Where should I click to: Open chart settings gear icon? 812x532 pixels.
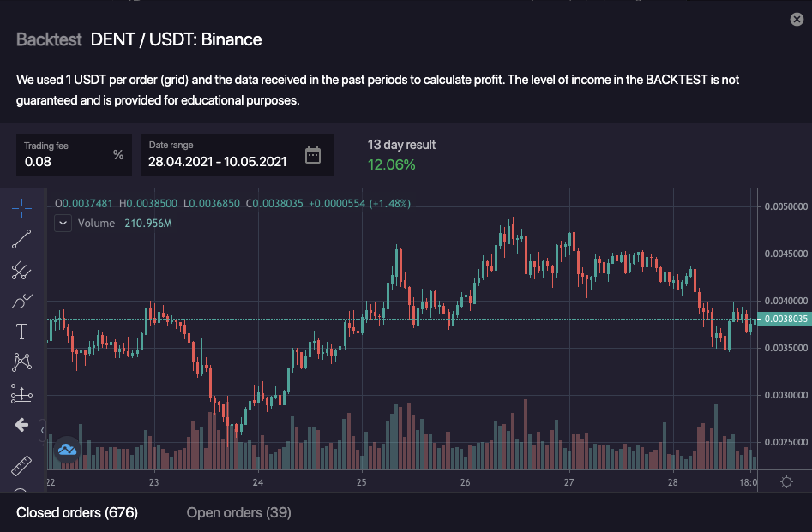(786, 482)
